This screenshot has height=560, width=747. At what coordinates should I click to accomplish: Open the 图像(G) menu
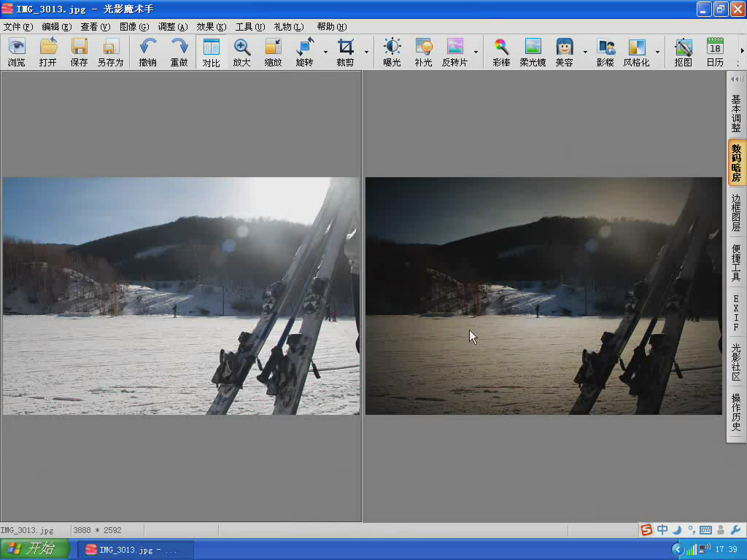coord(134,27)
